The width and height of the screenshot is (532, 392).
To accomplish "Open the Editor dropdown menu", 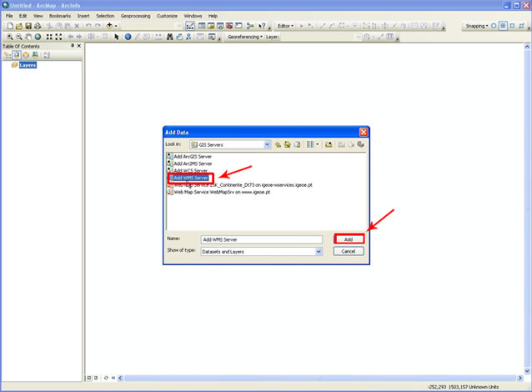I will pos(285,26).
